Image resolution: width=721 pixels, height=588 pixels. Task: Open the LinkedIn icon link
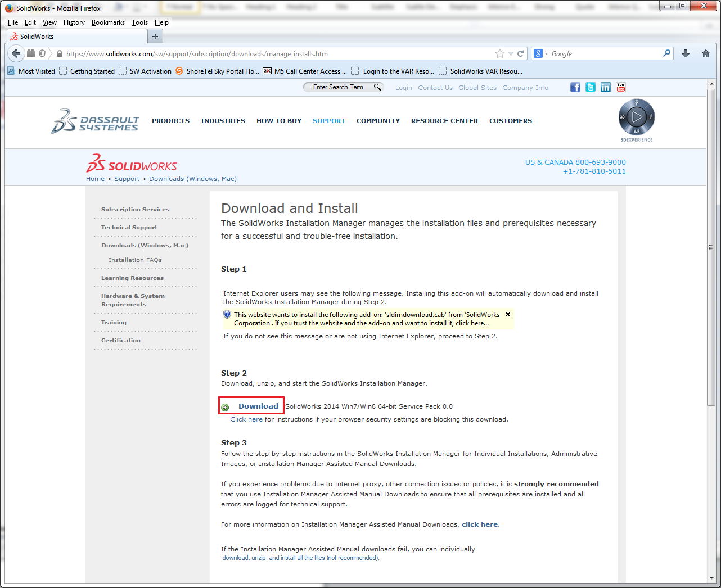coord(605,87)
